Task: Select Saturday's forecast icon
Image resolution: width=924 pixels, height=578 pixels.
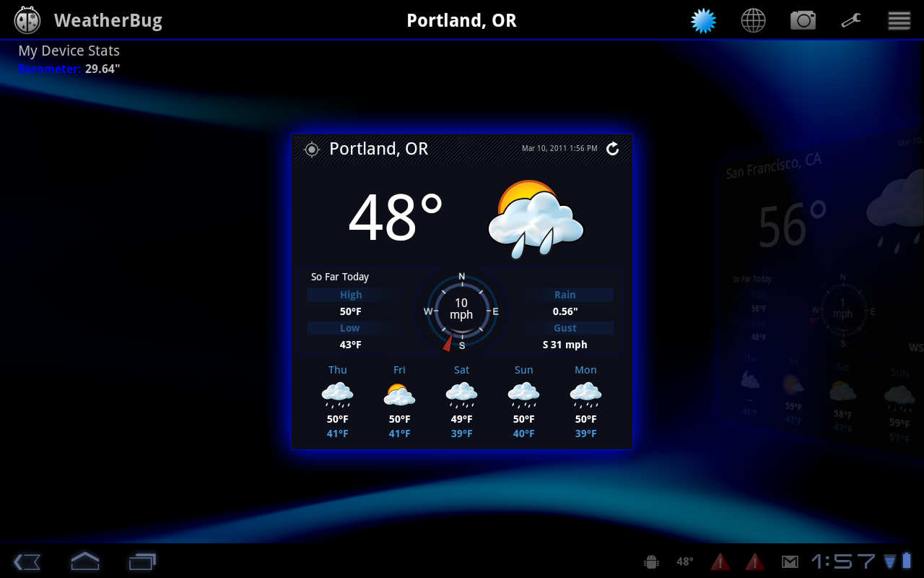Action: 461,394
